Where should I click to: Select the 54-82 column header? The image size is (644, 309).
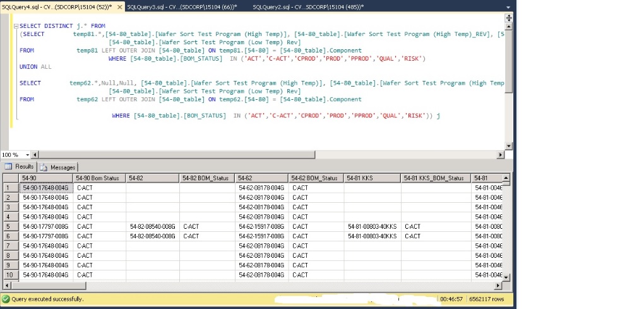coord(153,178)
